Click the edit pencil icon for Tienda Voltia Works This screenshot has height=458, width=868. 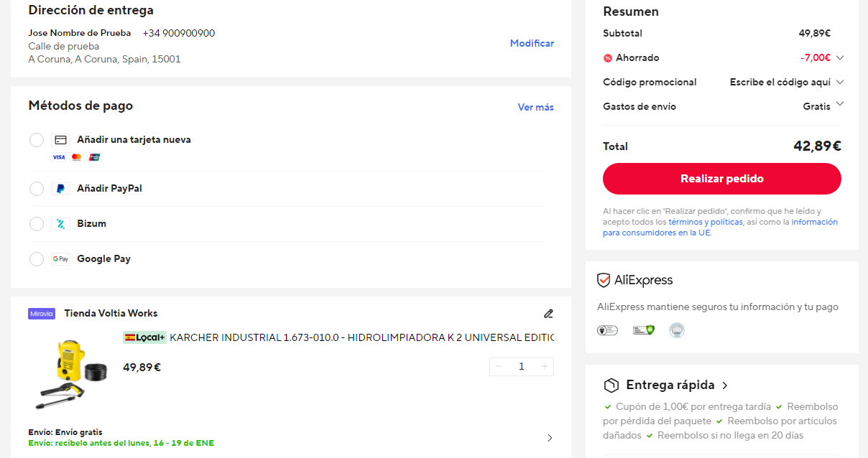(548, 314)
